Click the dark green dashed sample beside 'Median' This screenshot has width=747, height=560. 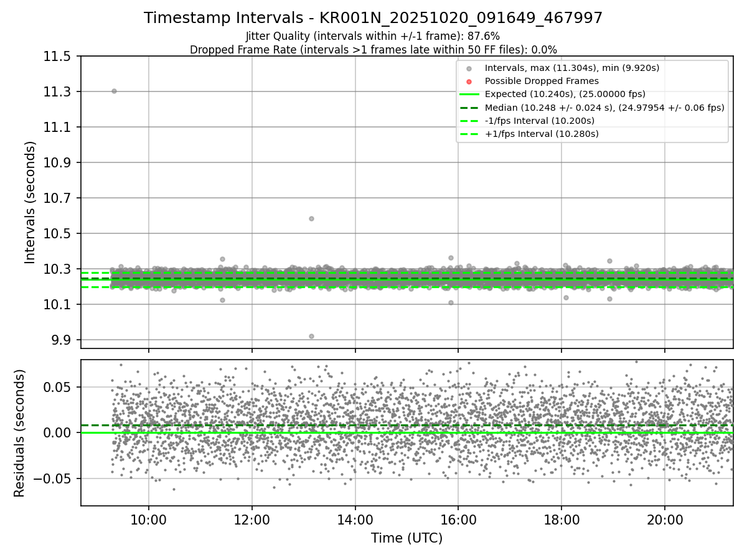(469, 108)
